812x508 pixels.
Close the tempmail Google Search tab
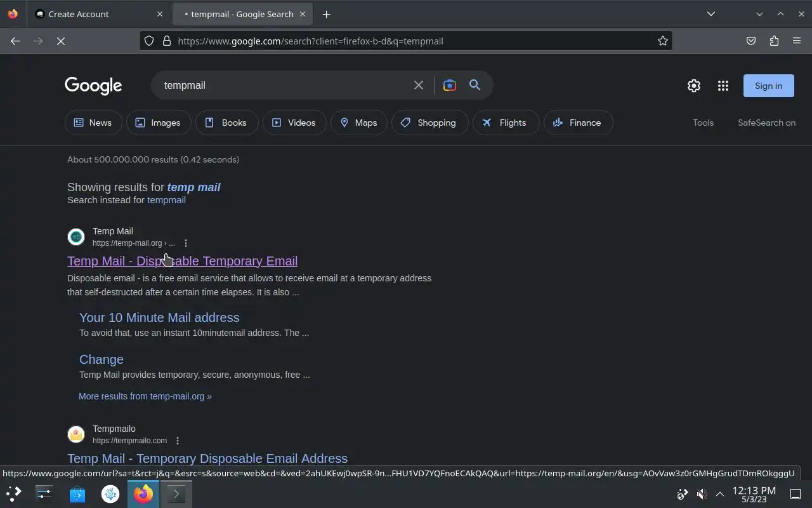(303, 14)
